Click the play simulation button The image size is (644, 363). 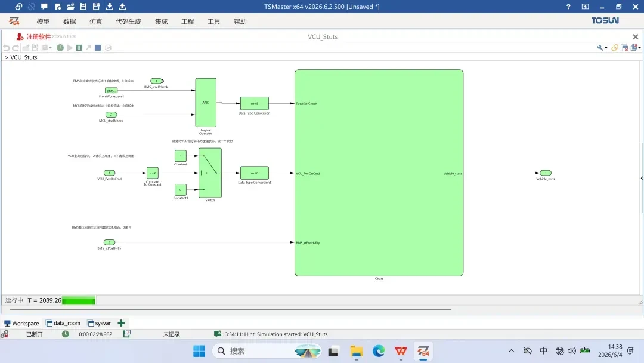[x=70, y=48]
